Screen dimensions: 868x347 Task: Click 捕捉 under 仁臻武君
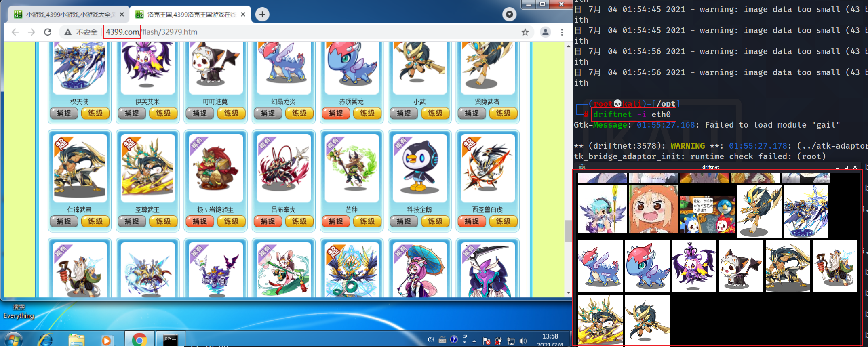(x=64, y=221)
